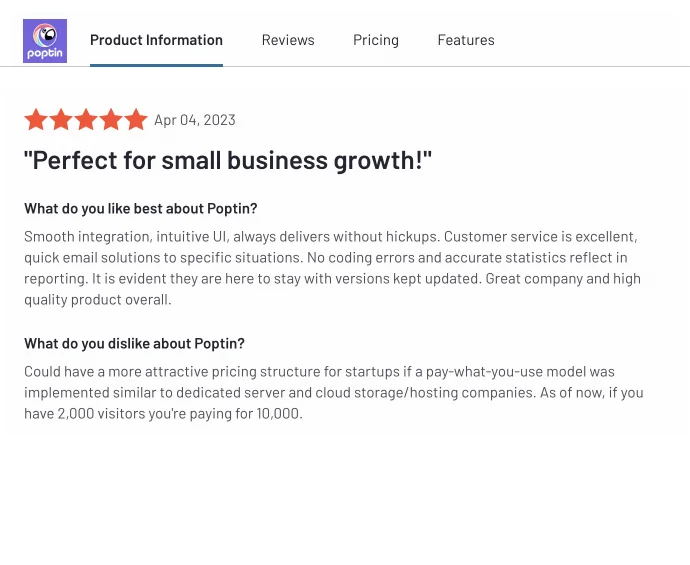This screenshot has width=690, height=565.
Task: Click the "Smooth integration, intuitive UI" text
Action: (130, 236)
